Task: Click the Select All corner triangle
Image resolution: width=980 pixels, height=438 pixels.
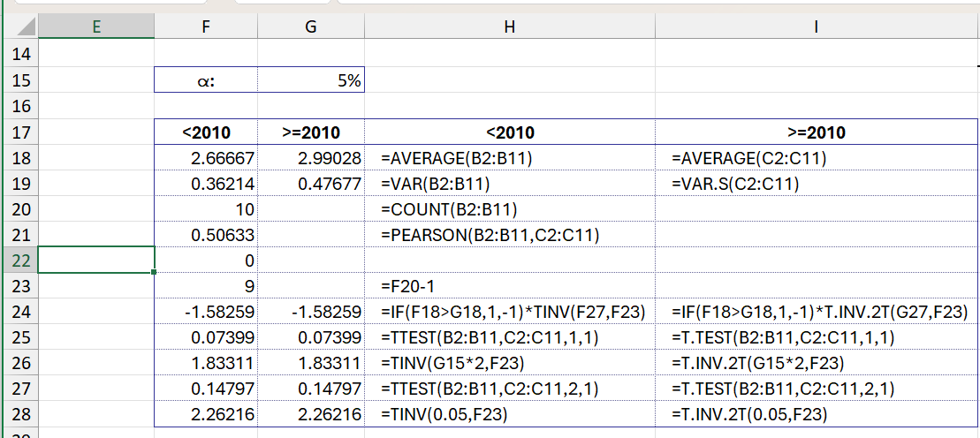Action: tap(26, 26)
